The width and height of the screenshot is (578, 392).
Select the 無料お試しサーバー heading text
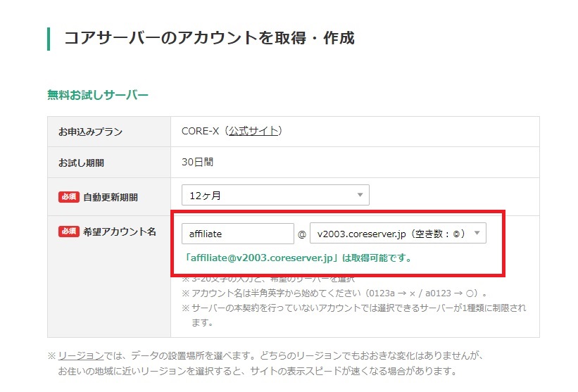point(98,95)
